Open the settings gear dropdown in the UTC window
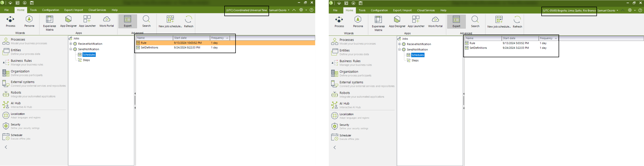644x166 pixels. tap(303, 10)
